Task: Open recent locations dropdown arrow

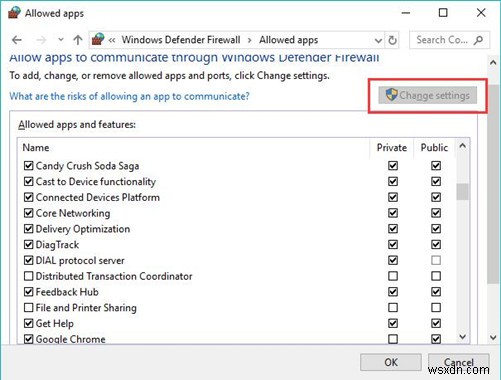Action: coord(61,40)
